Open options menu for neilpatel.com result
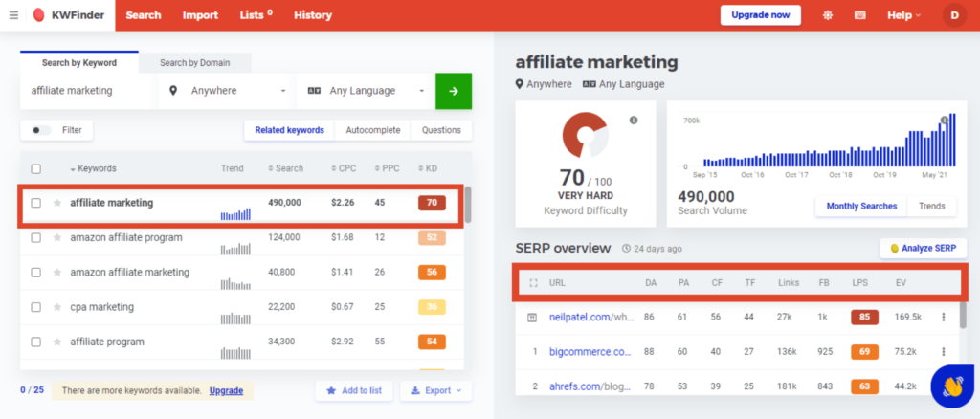 943,318
